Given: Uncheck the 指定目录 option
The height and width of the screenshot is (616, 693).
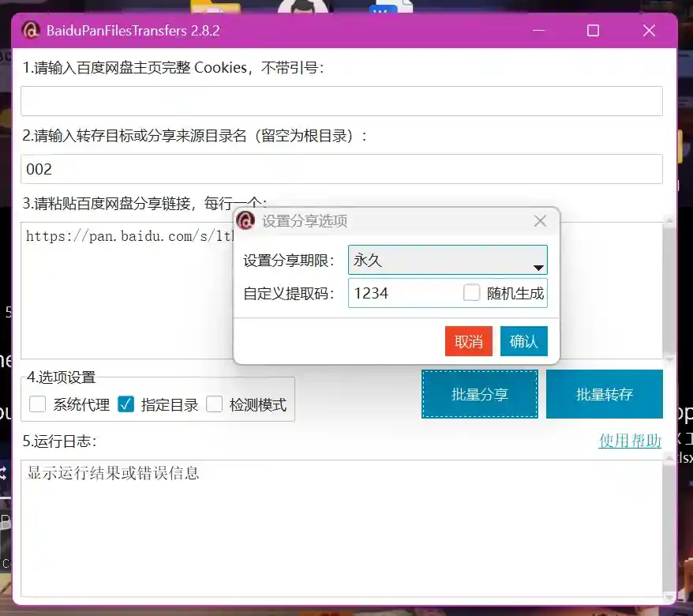Looking at the screenshot, I should point(126,404).
